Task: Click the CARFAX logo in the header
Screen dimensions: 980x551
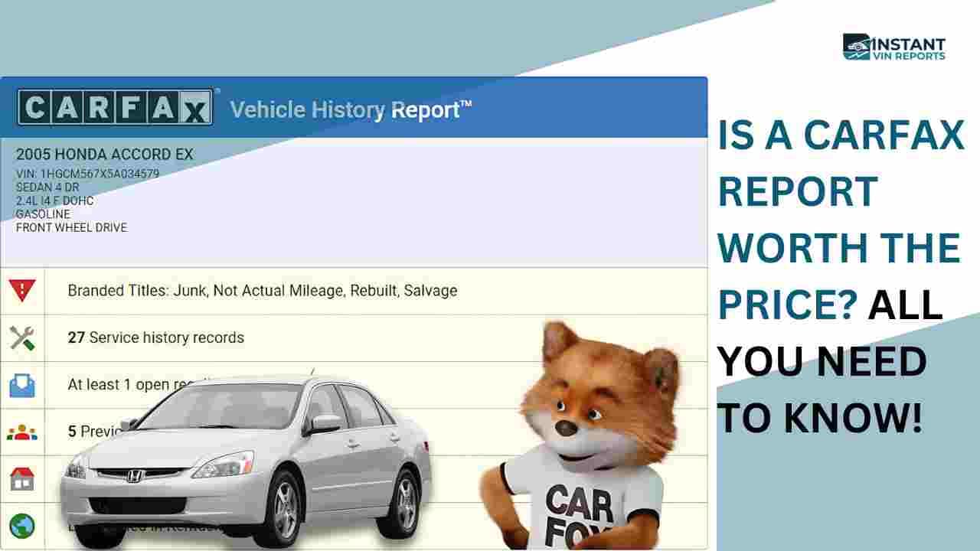Action: [x=115, y=108]
